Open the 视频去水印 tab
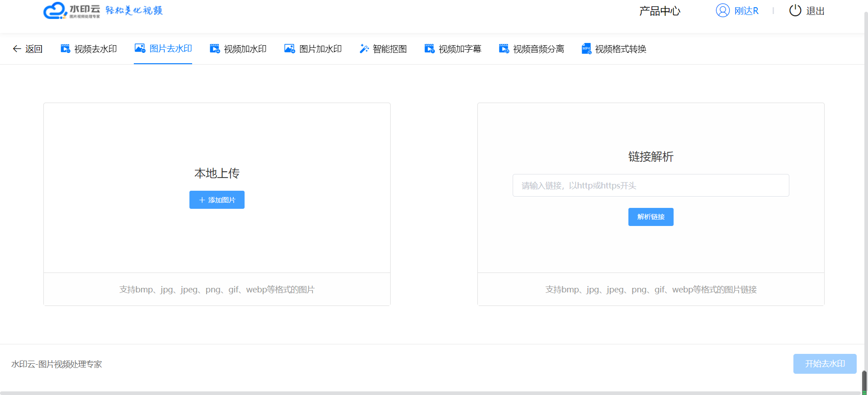Viewport: 868px width, 395px height. coord(89,49)
